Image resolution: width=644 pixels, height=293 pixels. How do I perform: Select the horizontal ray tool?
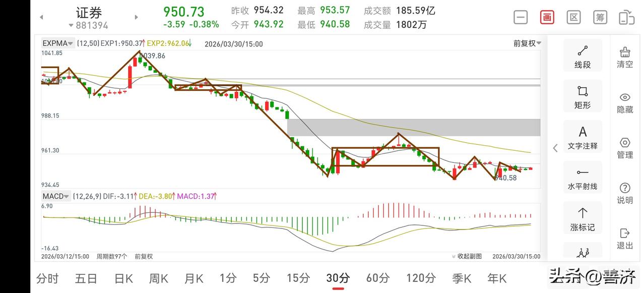click(x=583, y=178)
